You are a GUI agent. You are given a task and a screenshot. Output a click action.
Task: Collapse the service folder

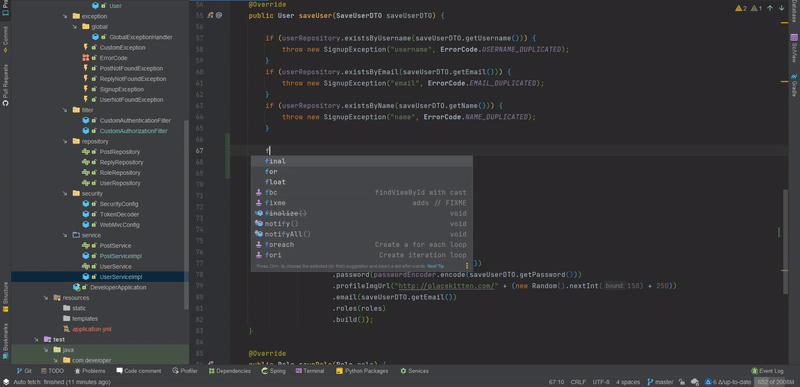(65, 235)
